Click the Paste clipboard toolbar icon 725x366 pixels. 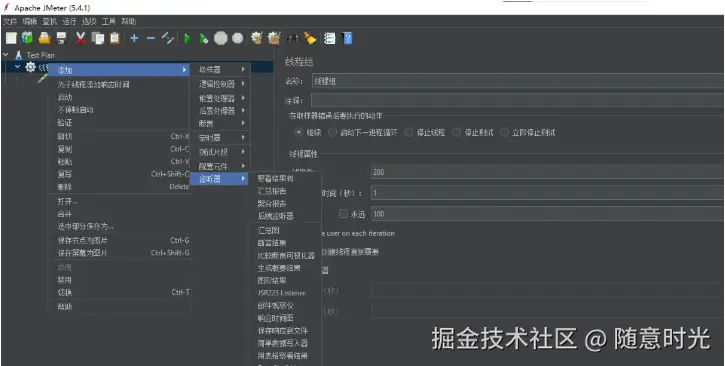click(x=115, y=38)
